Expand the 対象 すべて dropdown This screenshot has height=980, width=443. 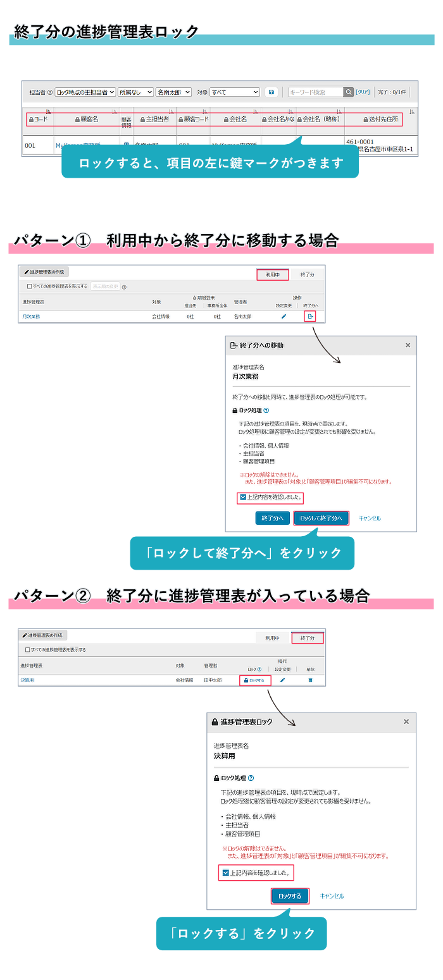tap(235, 92)
